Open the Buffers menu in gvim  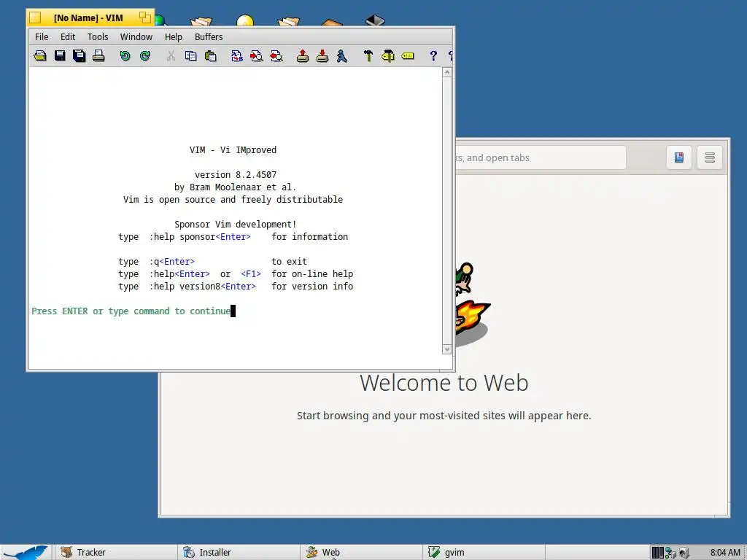(209, 36)
